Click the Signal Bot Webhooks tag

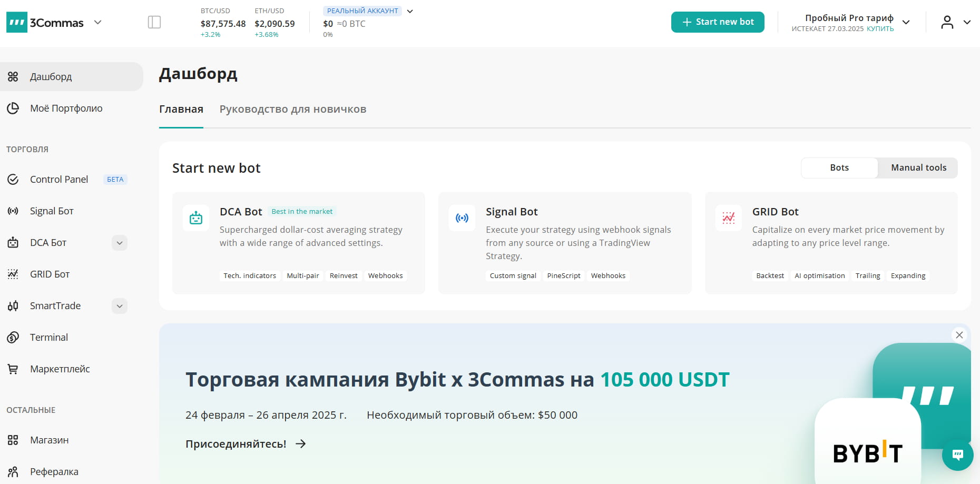click(608, 276)
